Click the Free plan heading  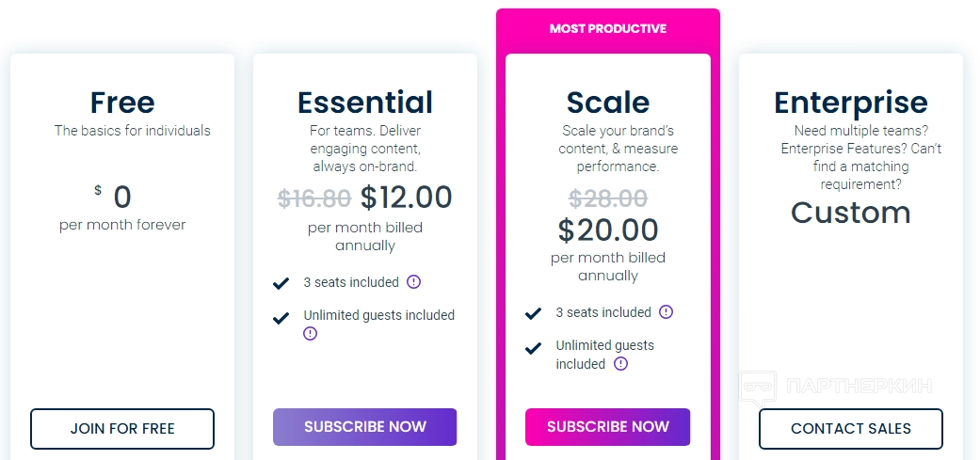pyautogui.click(x=122, y=102)
